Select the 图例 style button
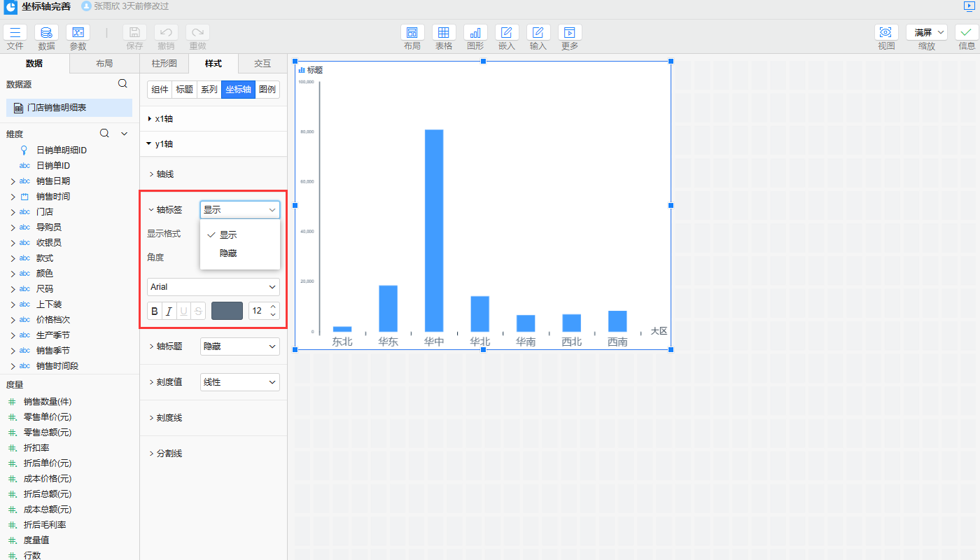 tap(267, 90)
